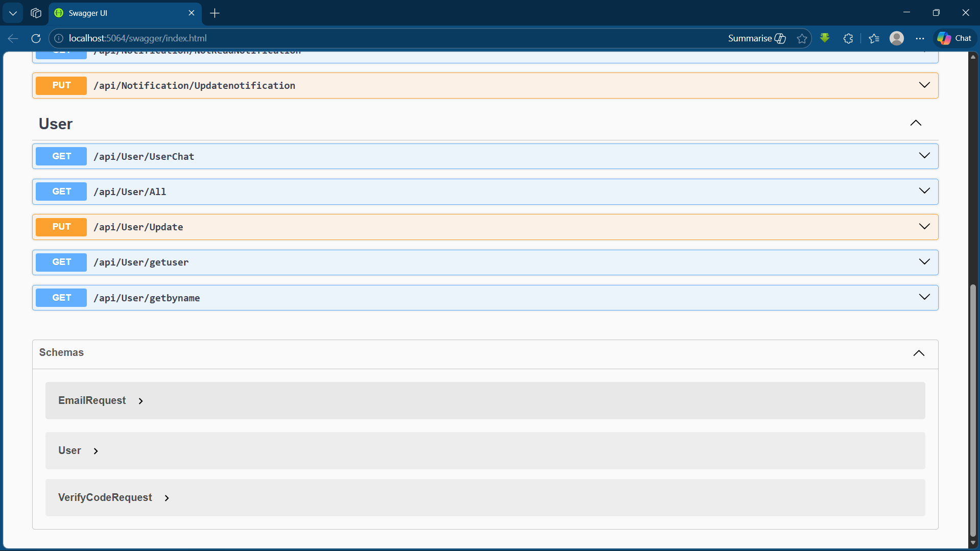980x551 pixels.
Task: Open the green download extension icon
Action: (825, 38)
